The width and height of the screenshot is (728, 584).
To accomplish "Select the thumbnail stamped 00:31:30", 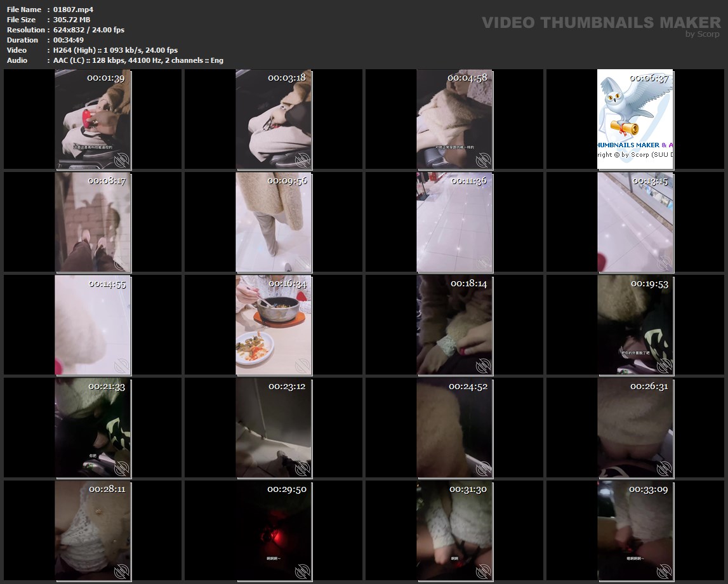I will pyautogui.click(x=454, y=531).
